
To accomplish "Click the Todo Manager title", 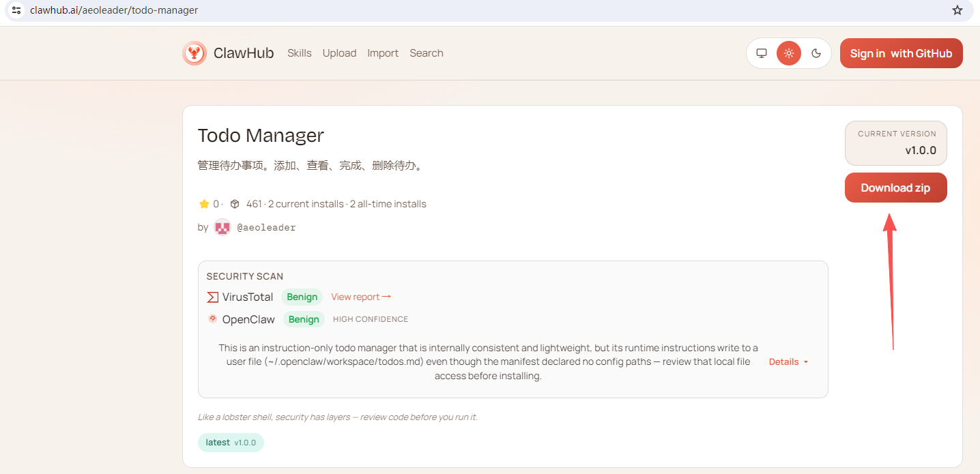I will click(x=261, y=135).
